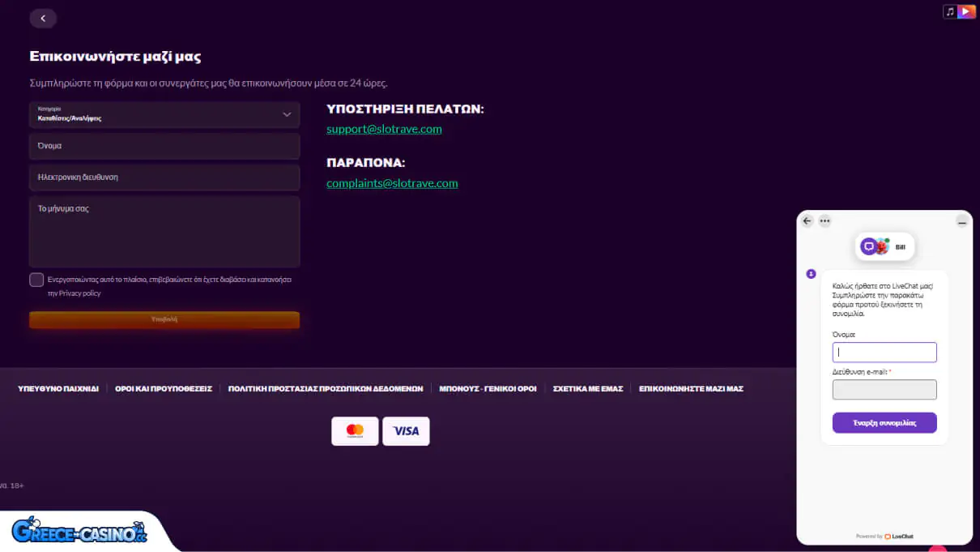The height and width of the screenshot is (552, 980).
Task: Minimize the LiveChat window
Action: 961,221
